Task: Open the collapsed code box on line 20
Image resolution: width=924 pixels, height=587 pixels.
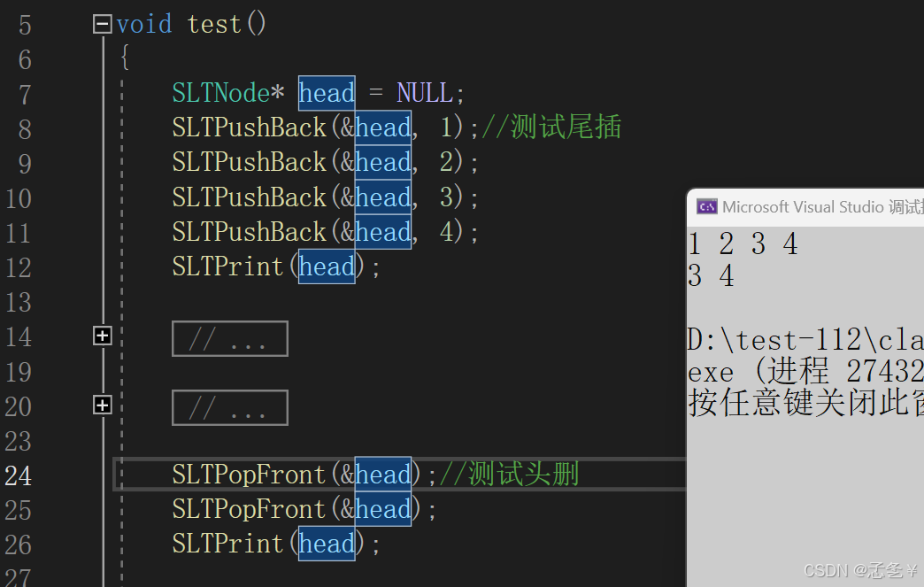Action: [x=230, y=408]
